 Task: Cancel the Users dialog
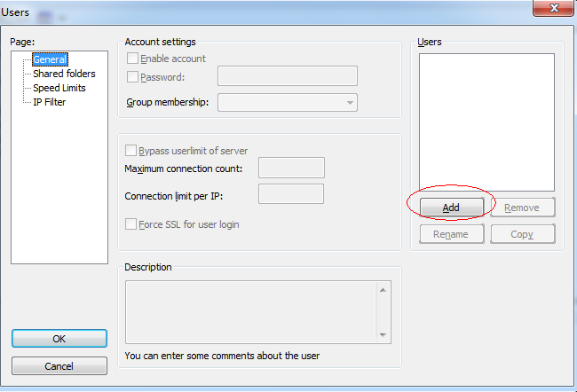[x=59, y=366]
